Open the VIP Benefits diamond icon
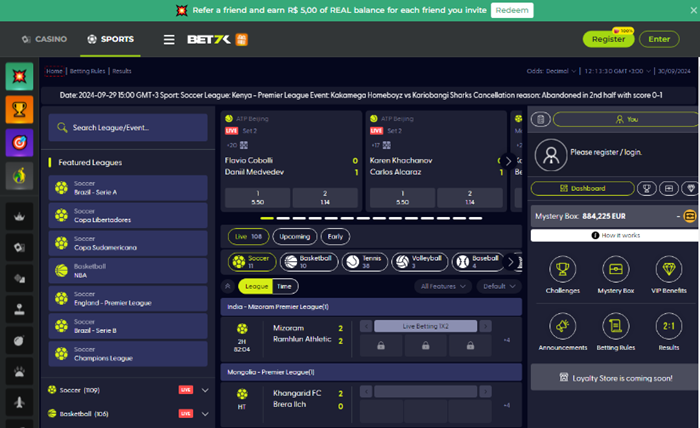The width and height of the screenshot is (700, 428). point(667,269)
